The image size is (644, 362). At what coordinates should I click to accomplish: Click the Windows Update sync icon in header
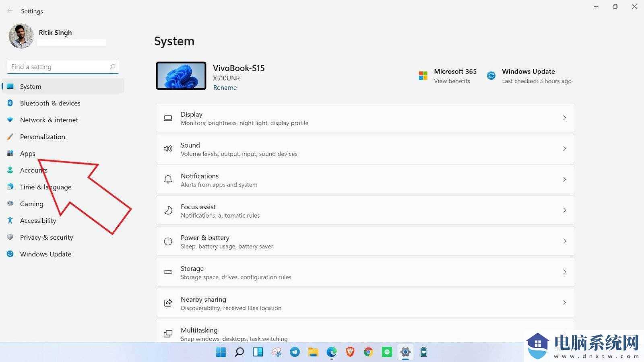point(491,76)
